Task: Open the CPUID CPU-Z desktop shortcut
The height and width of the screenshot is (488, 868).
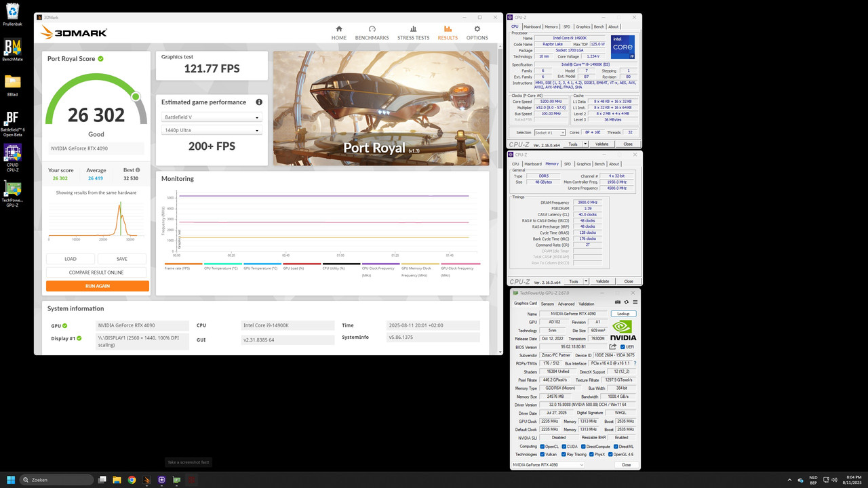Action: 12,158
